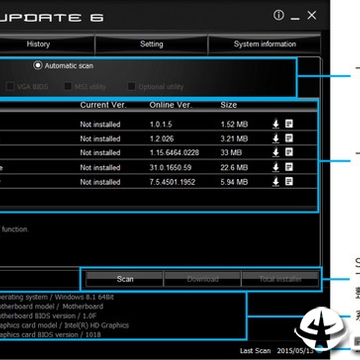Select the 33 MB size cell
The height and width of the screenshot is (360, 360).
231,153
